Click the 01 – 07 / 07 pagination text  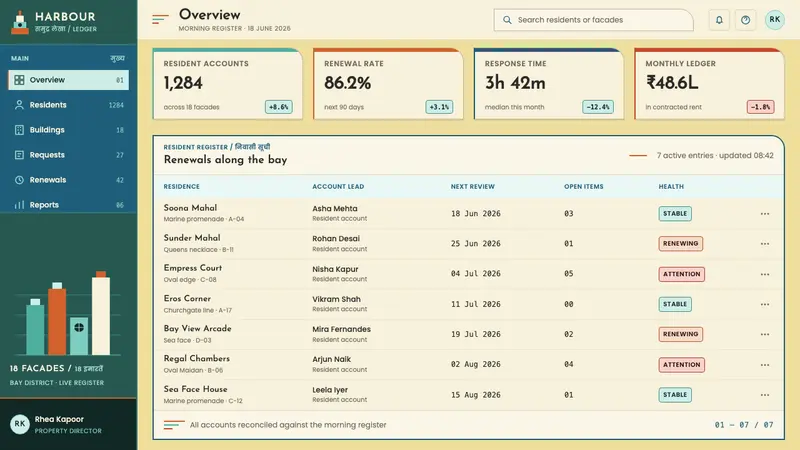[744, 425]
